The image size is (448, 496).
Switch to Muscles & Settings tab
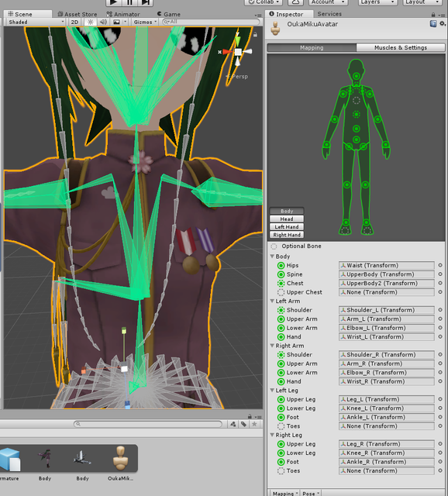[x=401, y=47]
